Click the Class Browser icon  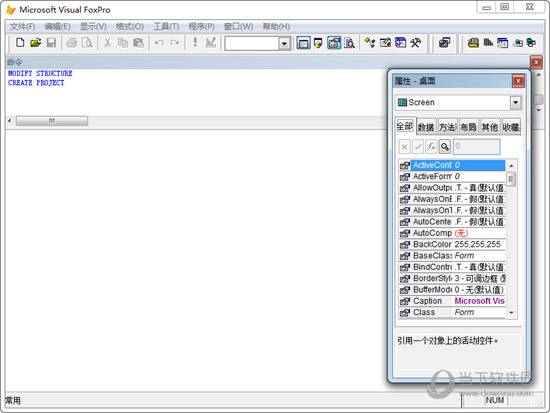click(370, 43)
